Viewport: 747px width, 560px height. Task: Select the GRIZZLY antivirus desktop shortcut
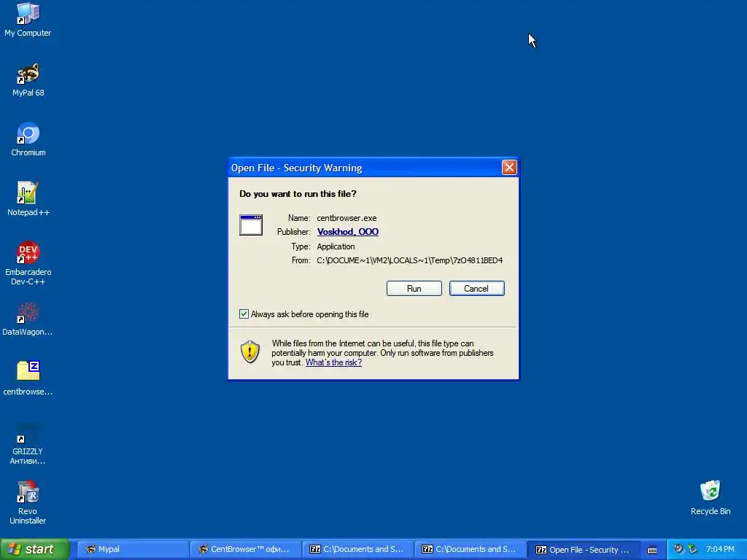tap(28, 444)
